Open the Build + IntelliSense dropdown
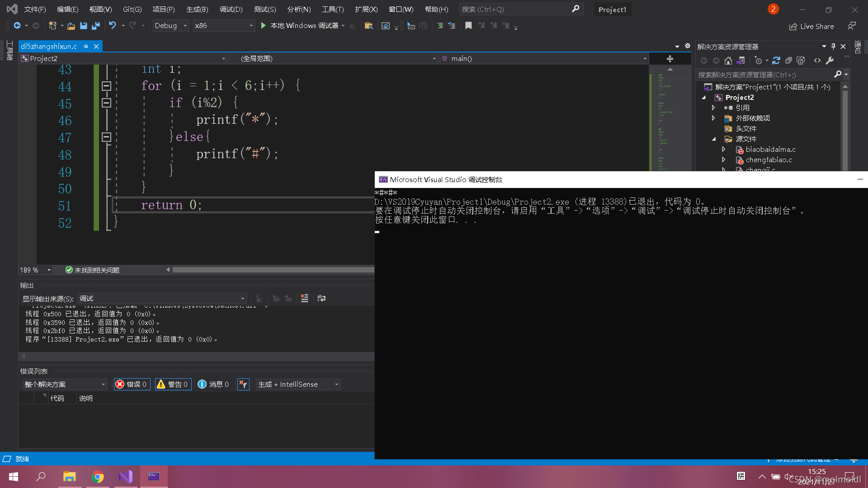Viewport: 868px width, 488px height. (298, 384)
